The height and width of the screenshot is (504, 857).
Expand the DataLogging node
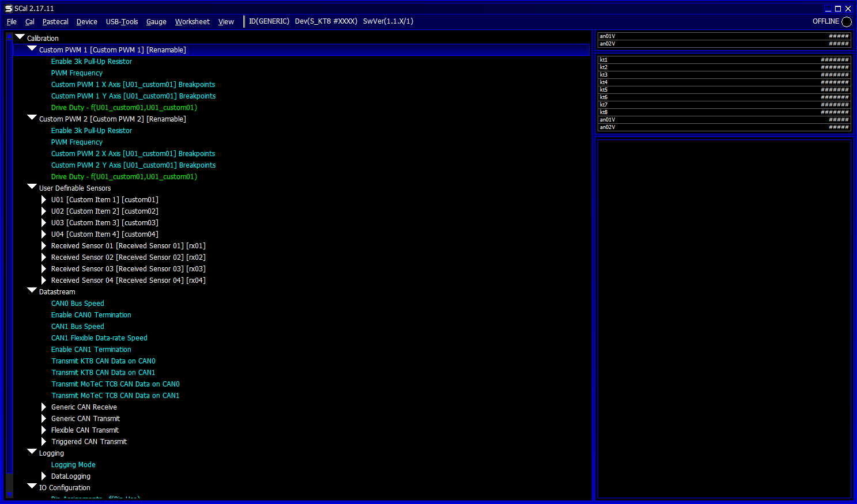tap(44, 476)
